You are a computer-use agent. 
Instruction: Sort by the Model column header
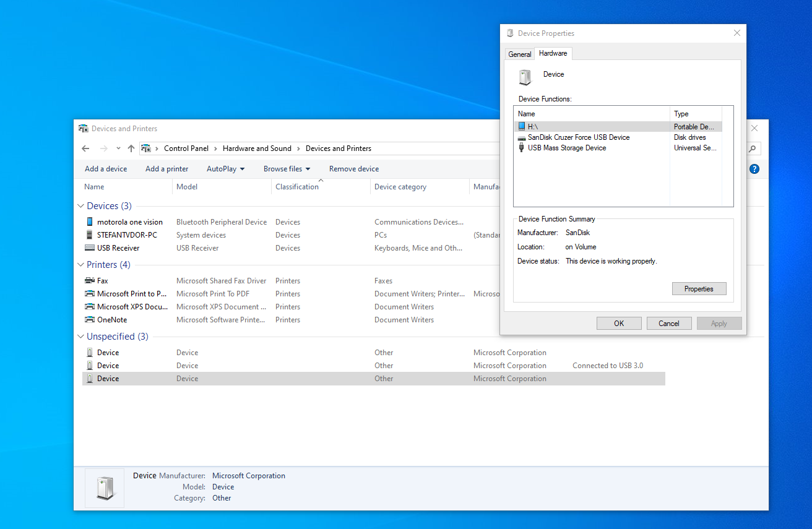click(222, 187)
